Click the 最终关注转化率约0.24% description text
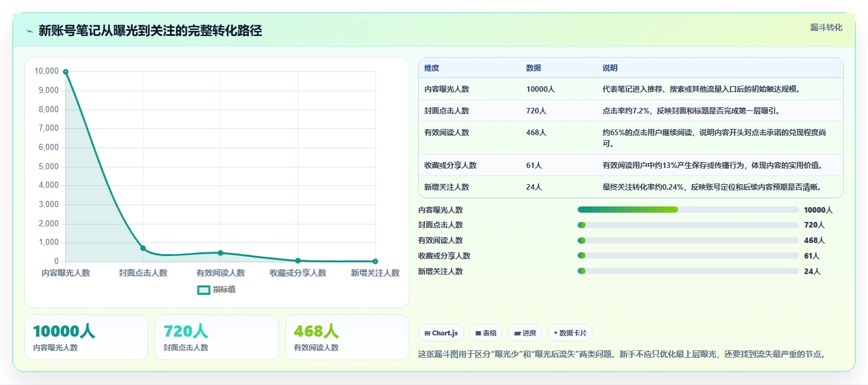 click(x=712, y=187)
